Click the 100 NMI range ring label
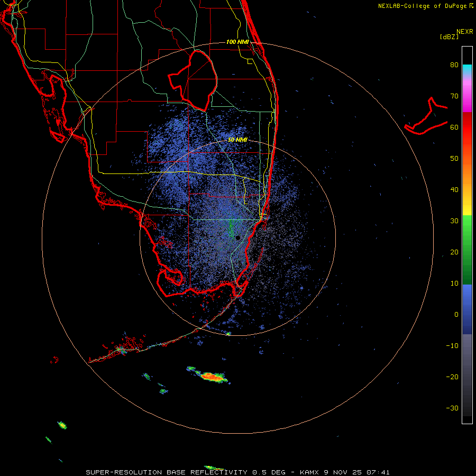This screenshot has width=476, height=476. point(237,42)
